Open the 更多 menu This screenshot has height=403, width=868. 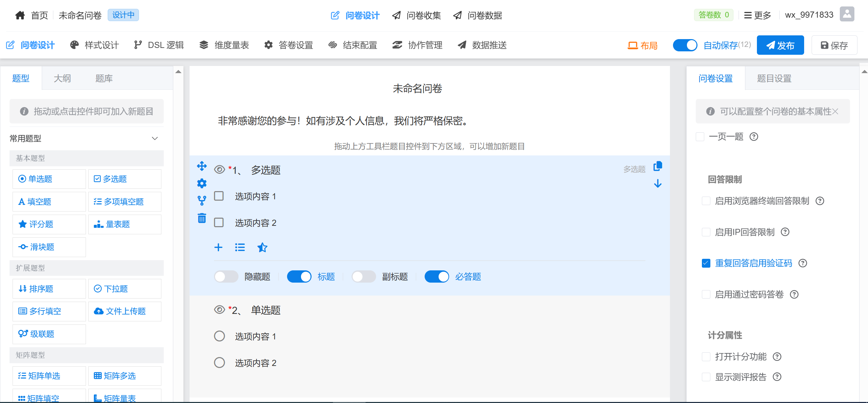coord(758,15)
